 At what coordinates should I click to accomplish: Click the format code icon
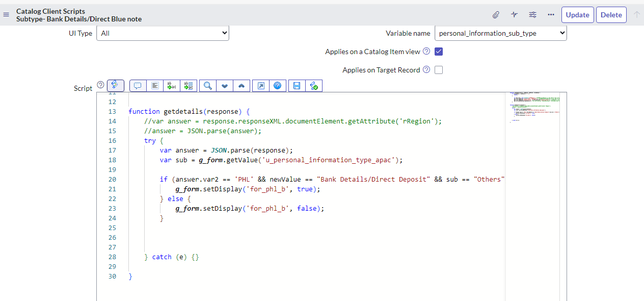tap(155, 86)
